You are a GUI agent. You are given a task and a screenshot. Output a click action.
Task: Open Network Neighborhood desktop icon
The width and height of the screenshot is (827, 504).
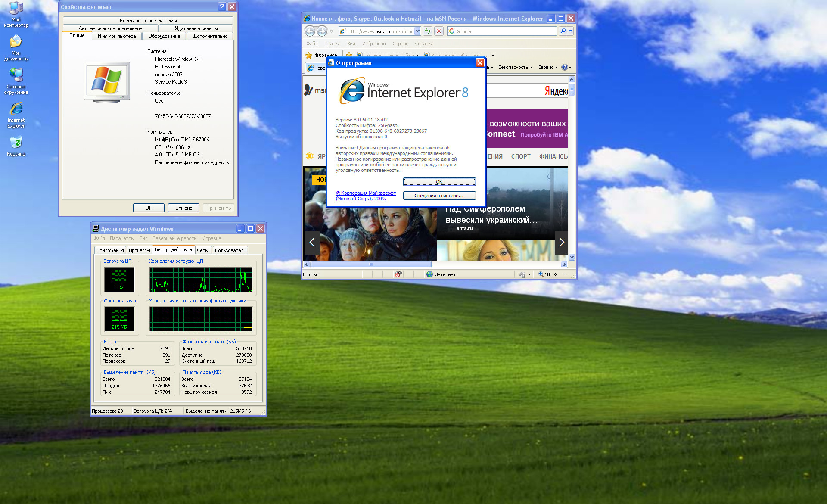tap(16, 81)
